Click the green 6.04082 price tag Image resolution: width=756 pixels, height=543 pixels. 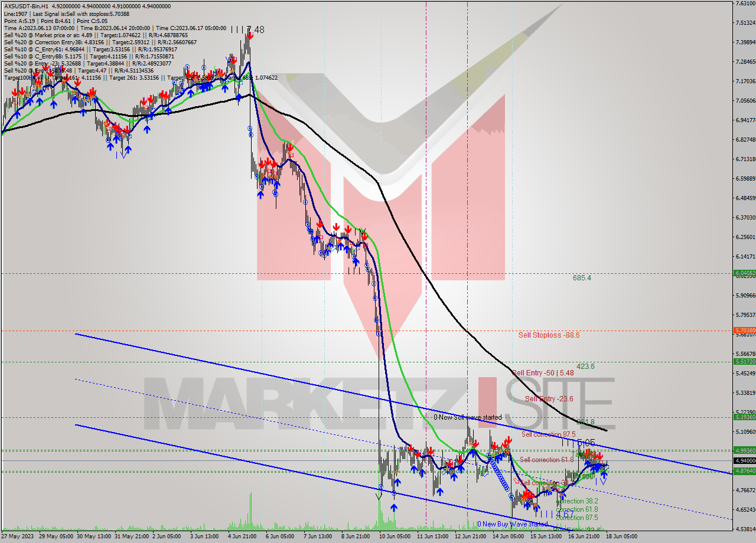click(x=744, y=273)
